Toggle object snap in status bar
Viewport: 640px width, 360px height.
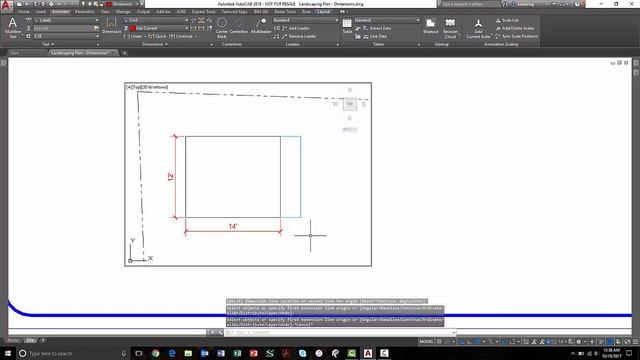[x=512, y=341]
